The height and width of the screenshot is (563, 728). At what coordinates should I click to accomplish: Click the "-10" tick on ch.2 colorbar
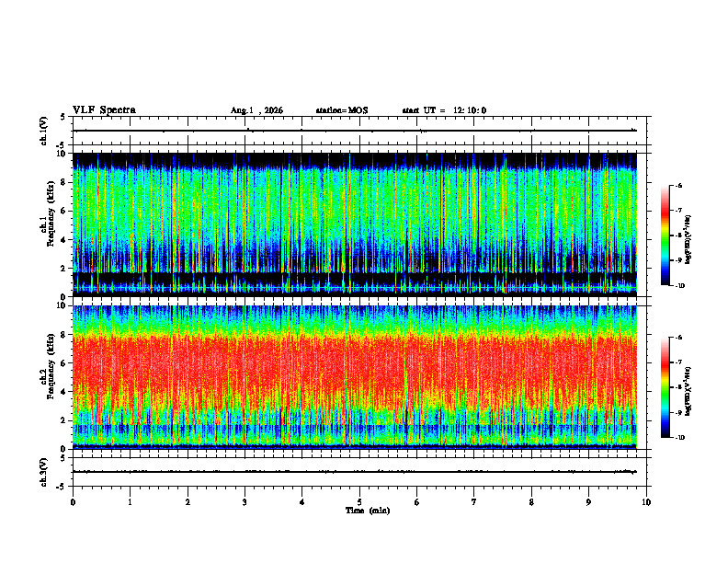coord(680,438)
